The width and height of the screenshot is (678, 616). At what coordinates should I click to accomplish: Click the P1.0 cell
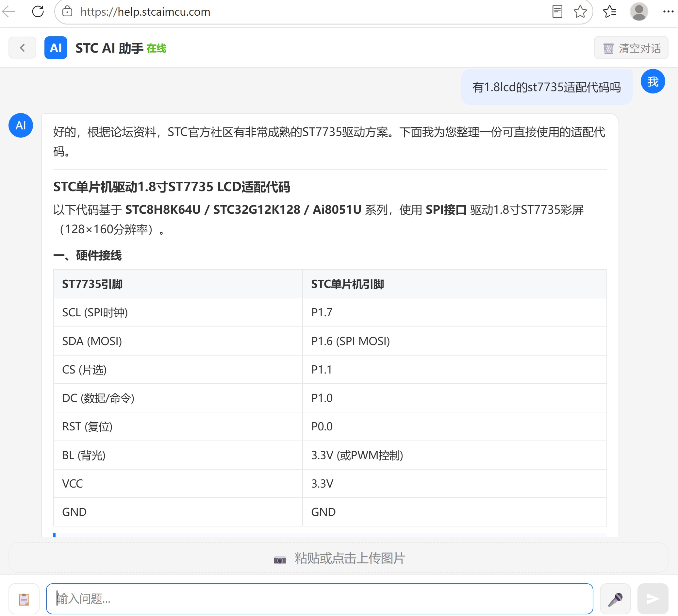(455, 398)
